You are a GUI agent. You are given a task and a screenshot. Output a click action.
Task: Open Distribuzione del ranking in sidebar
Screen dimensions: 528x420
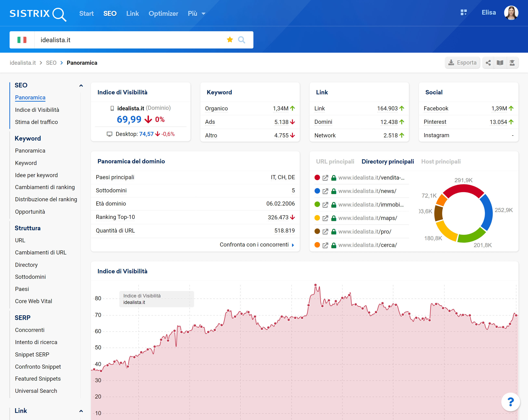tap(46, 199)
